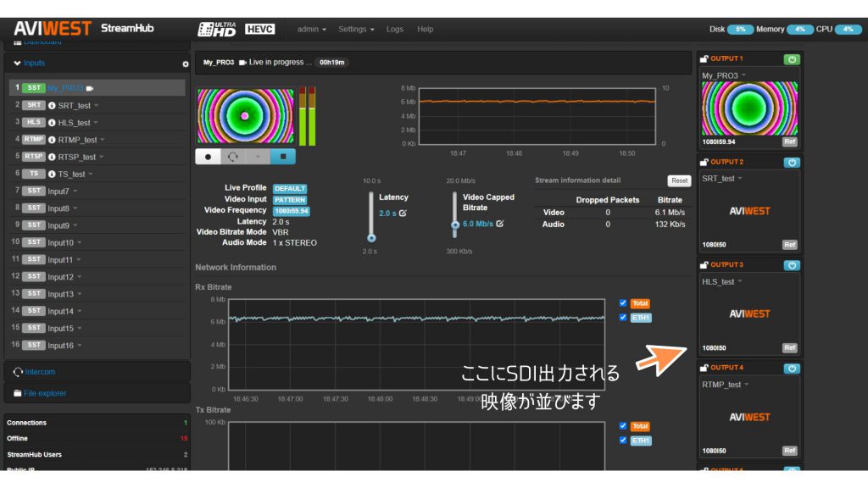
Task: Toggle the green power button on OUTPUT 1
Action: click(x=792, y=59)
